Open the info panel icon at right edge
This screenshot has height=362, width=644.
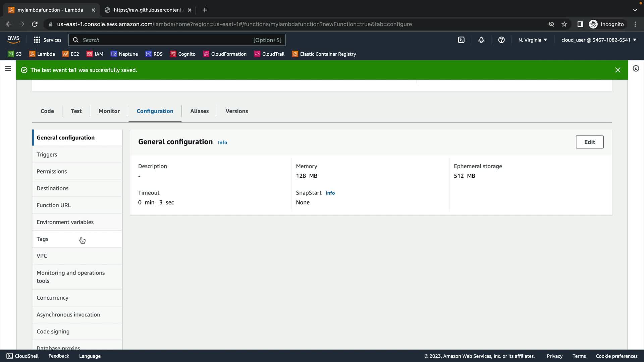tap(636, 69)
